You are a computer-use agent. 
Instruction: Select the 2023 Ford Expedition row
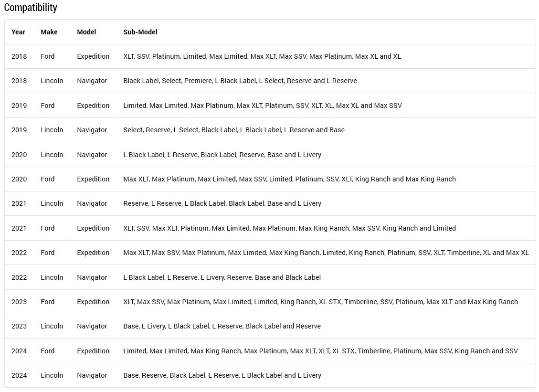(x=270, y=302)
